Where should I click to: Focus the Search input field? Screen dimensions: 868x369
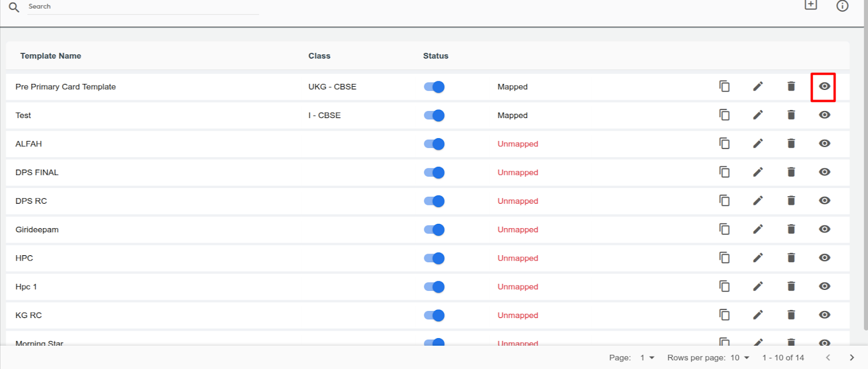pyautogui.click(x=141, y=7)
